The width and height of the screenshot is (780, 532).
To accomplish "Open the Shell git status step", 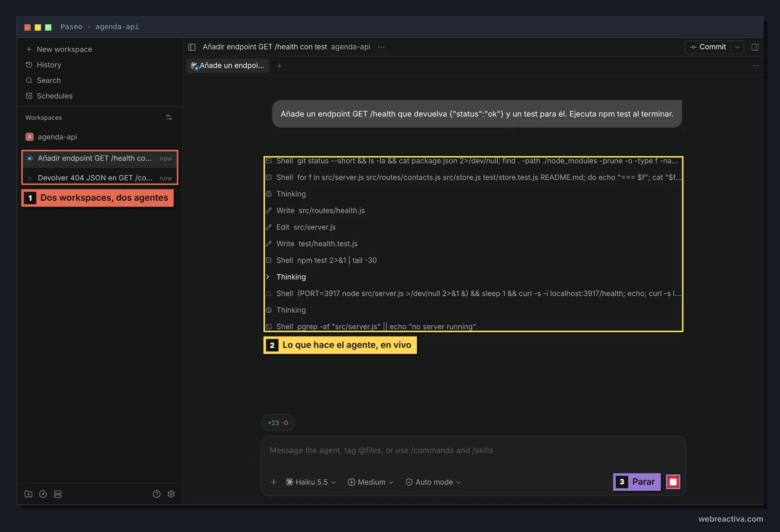I will pos(473,161).
